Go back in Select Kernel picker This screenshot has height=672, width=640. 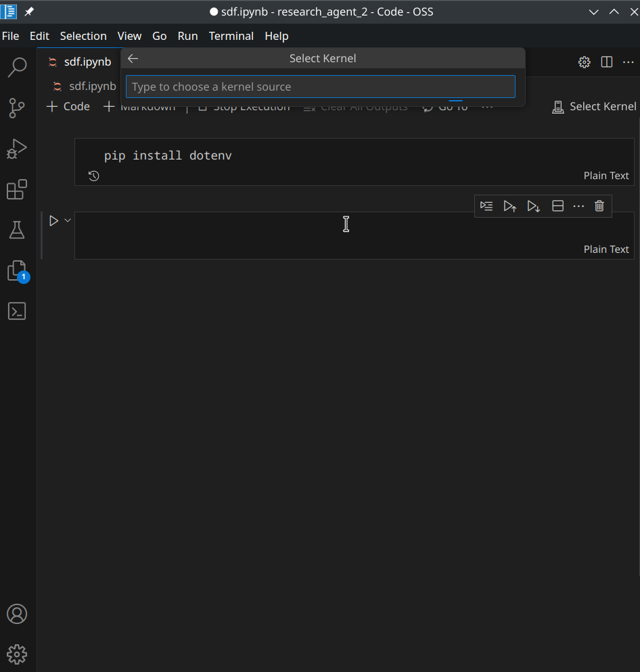click(x=133, y=58)
